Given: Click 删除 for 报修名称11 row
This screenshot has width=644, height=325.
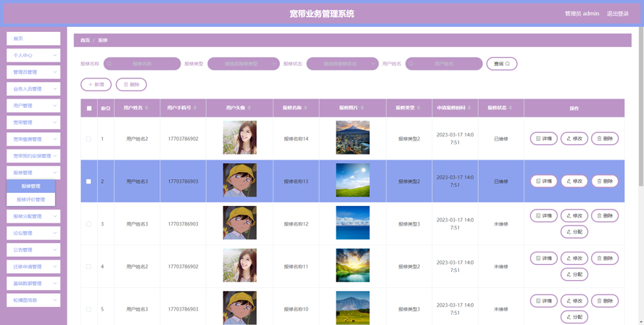Looking at the screenshot, I should point(605,258).
